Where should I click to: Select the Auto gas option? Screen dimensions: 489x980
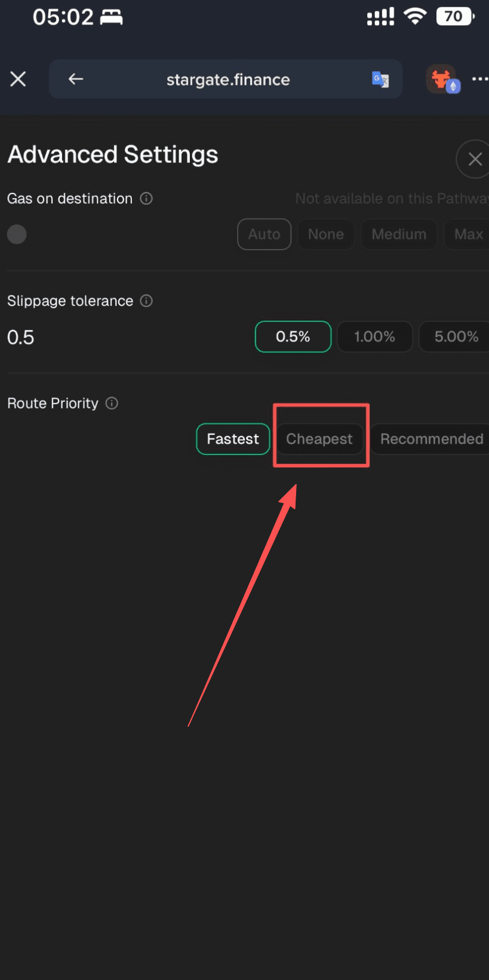tap(264, 234)
